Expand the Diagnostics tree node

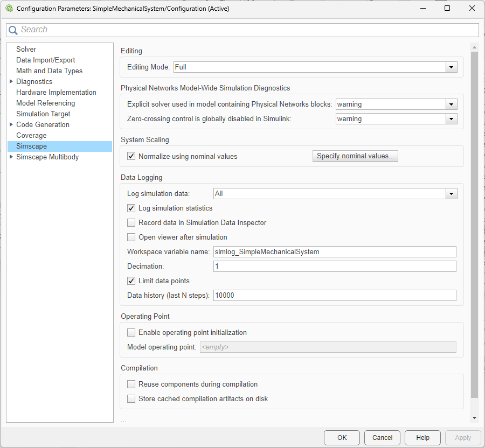pos(11,81)
